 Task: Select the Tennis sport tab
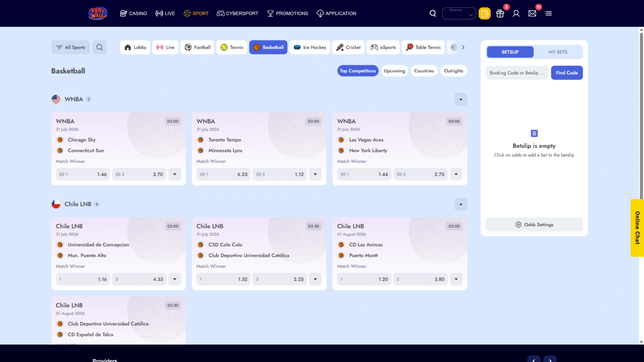232,47
